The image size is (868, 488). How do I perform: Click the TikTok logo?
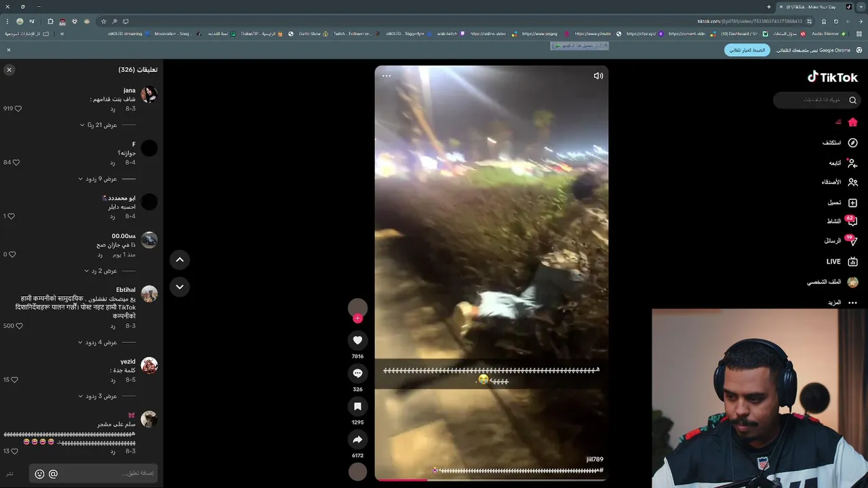(x=833, y=77)
